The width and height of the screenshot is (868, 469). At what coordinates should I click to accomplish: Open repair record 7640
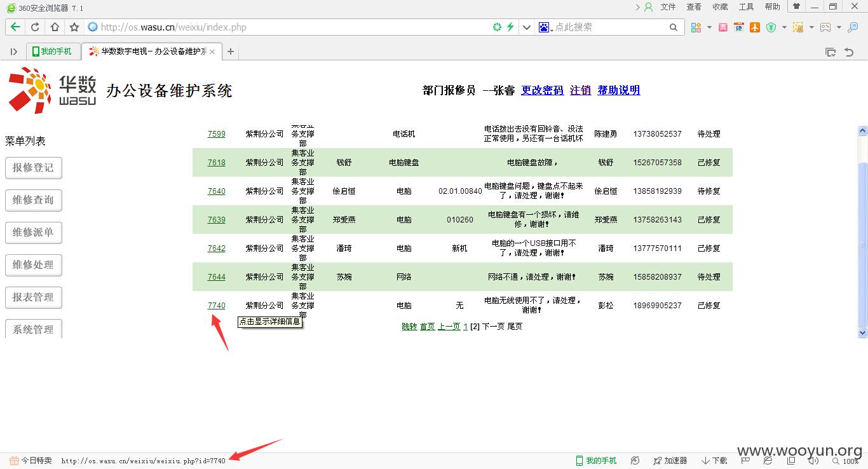(217, 191)
